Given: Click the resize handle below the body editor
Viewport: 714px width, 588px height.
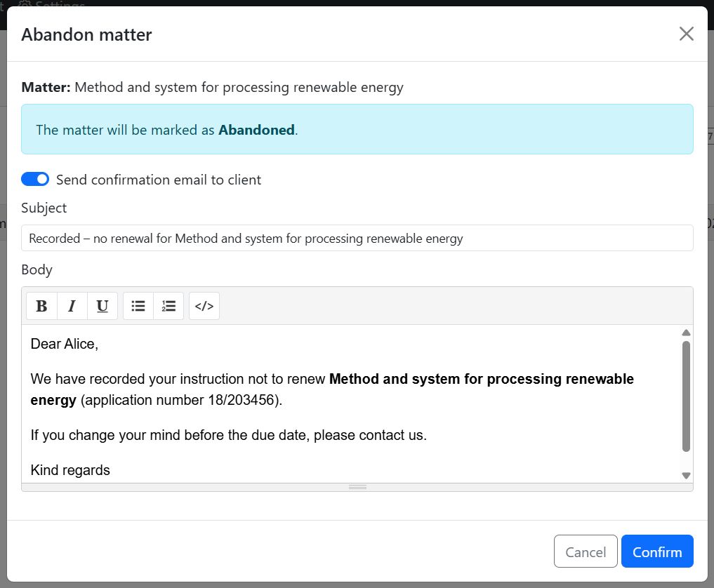Looking at the screenshot, I should (x=357, y=487).
